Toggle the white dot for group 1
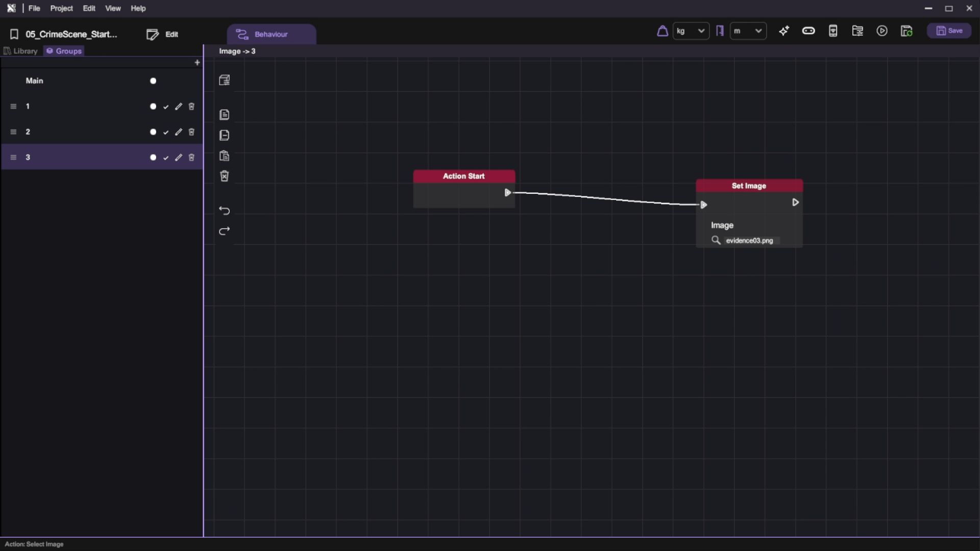980x551 pixels. point(153,107)
